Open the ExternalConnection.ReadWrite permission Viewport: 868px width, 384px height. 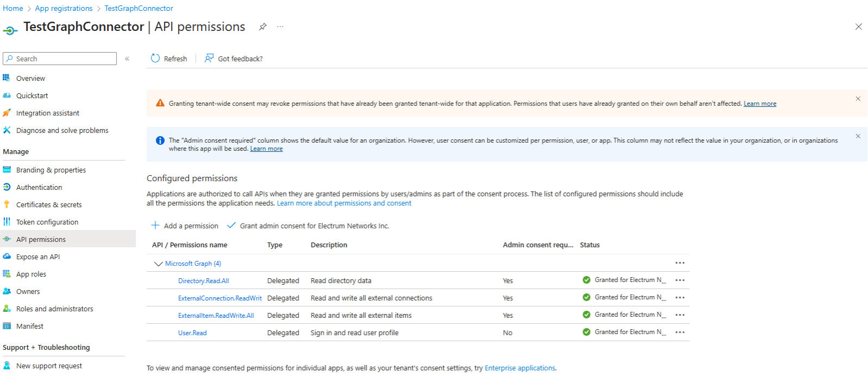point(220,298)
